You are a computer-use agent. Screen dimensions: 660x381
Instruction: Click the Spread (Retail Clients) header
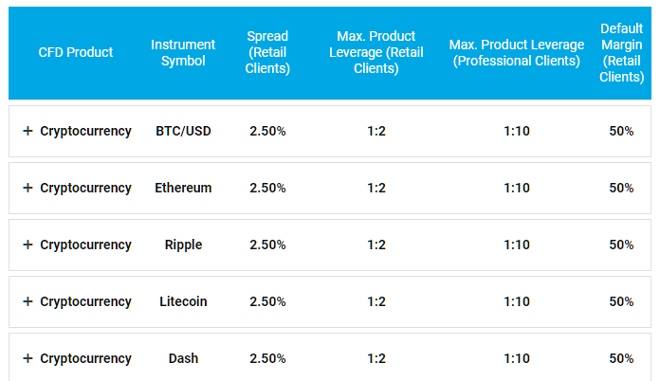(x=268, y=52)
